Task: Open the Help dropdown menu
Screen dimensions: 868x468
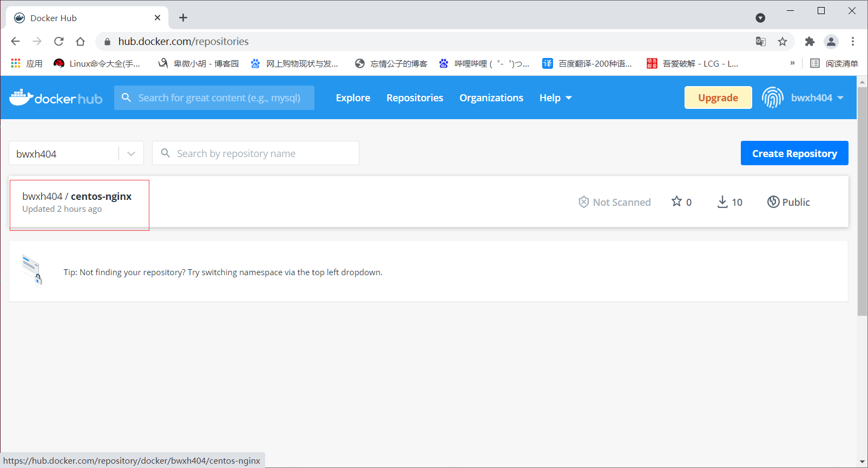Action: (555, 97)
